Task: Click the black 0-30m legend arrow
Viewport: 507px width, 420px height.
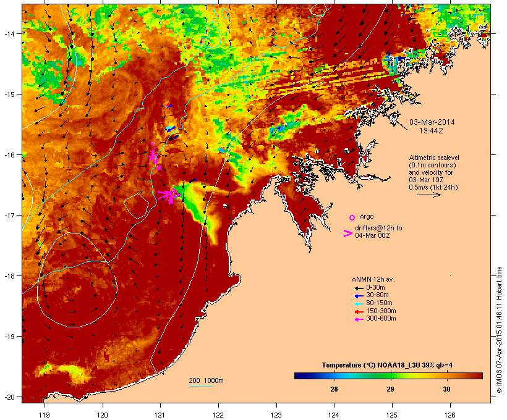Action: pos(359,288)
